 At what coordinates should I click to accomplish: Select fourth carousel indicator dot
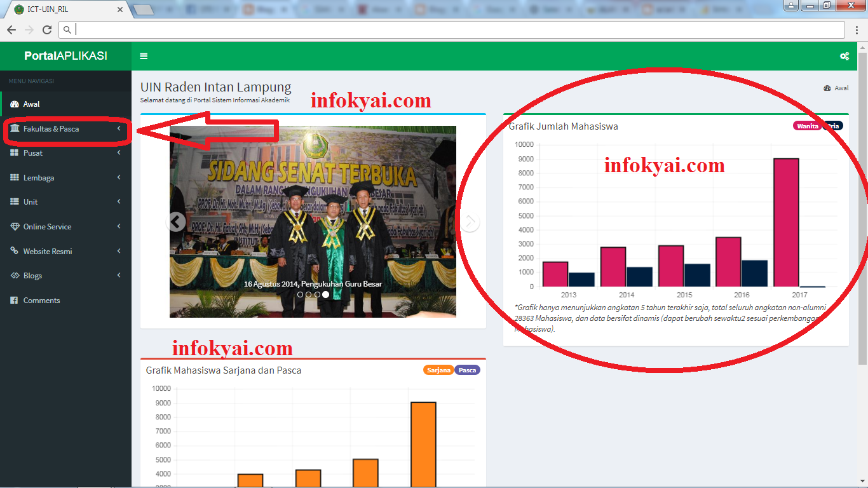(325, 295)
